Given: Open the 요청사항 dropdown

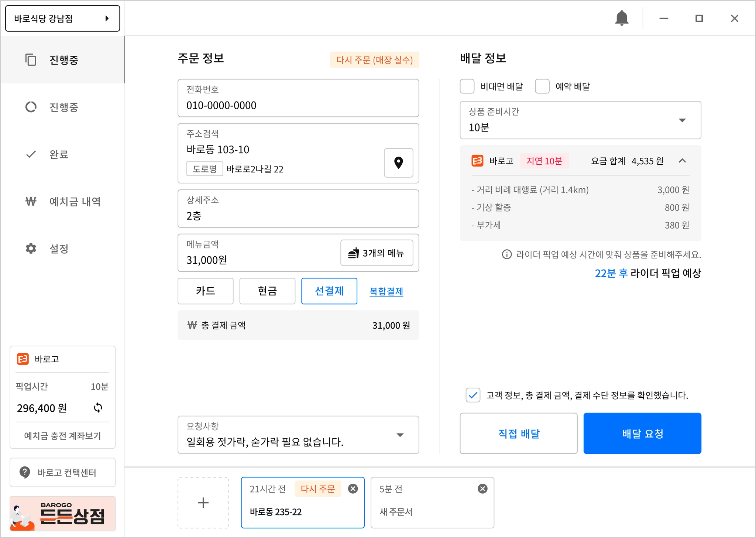Looking at the screenshot, I should (400, 435).
